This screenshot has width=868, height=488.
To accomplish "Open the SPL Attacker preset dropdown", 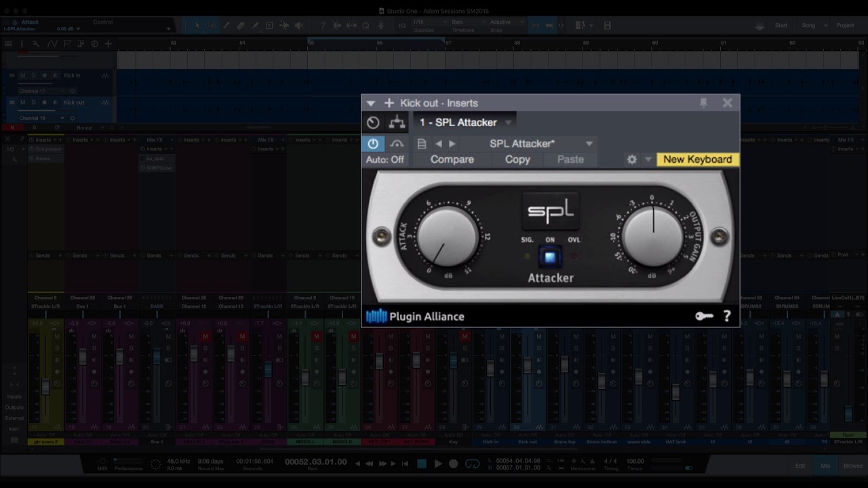I will coord(589,144).
